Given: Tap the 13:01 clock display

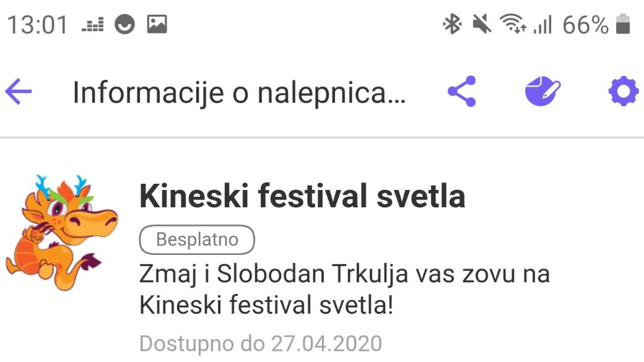Looking at the screenshot, I should (x=38, y=25).
